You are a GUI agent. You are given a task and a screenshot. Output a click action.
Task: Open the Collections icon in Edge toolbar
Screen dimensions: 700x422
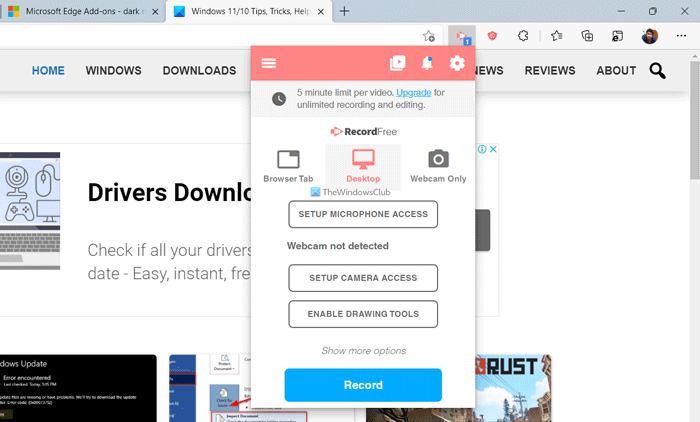tap(587, 36)
